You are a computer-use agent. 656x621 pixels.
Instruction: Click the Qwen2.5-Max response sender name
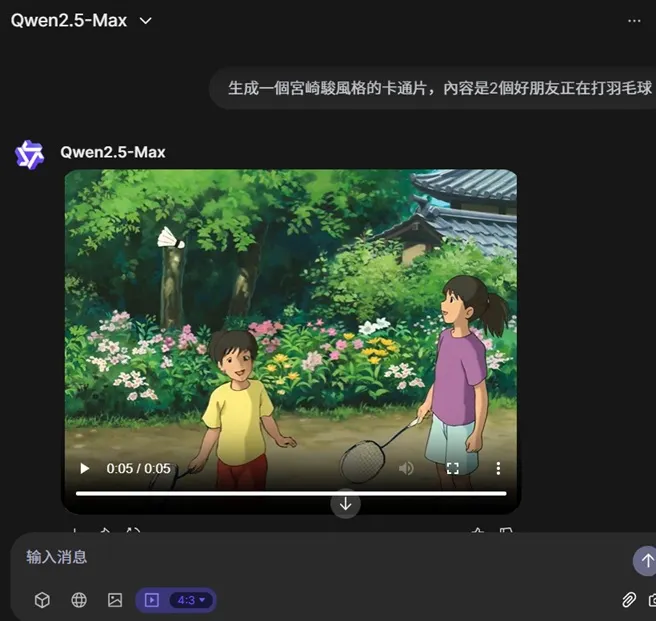113,152
